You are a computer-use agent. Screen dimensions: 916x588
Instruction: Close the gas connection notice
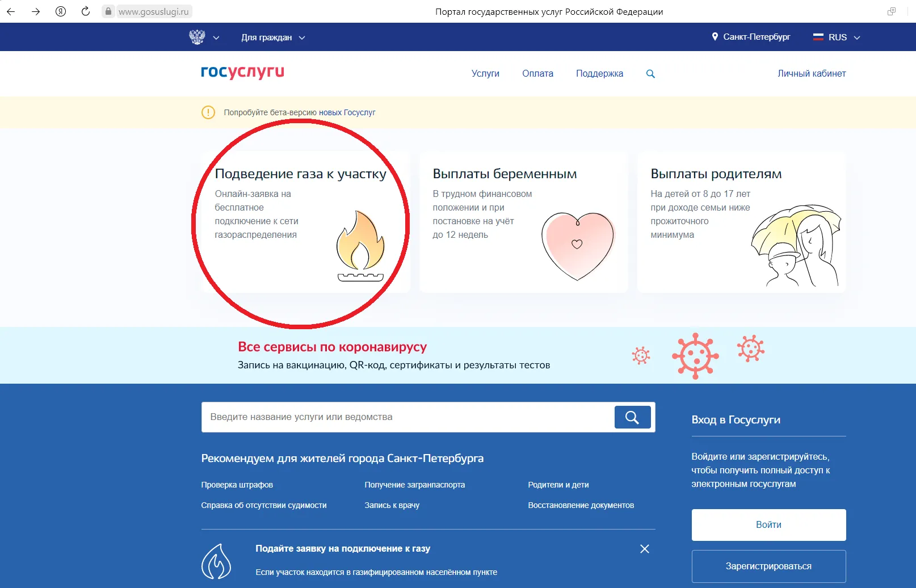(x=645, y=549)
